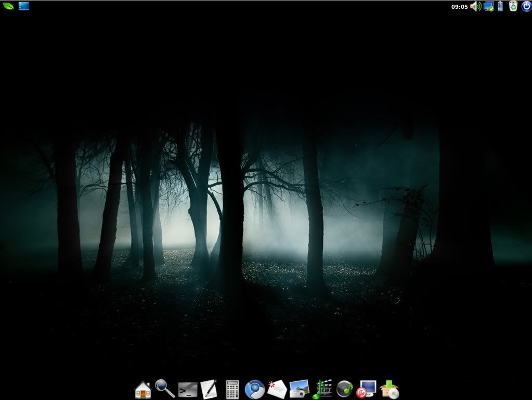Click the blue desktop pager icon
The height and width of the screenshot is (400, 532).
(24, 6)
